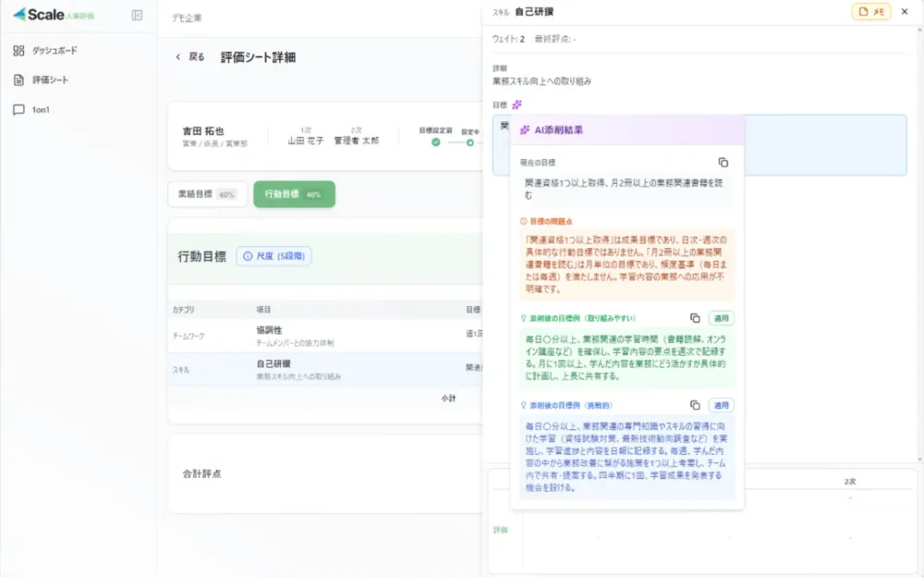This screenshot has height=578, width=924.
Task: Click the AI sparkle icon next to 目標
Action: click(517, 105)
